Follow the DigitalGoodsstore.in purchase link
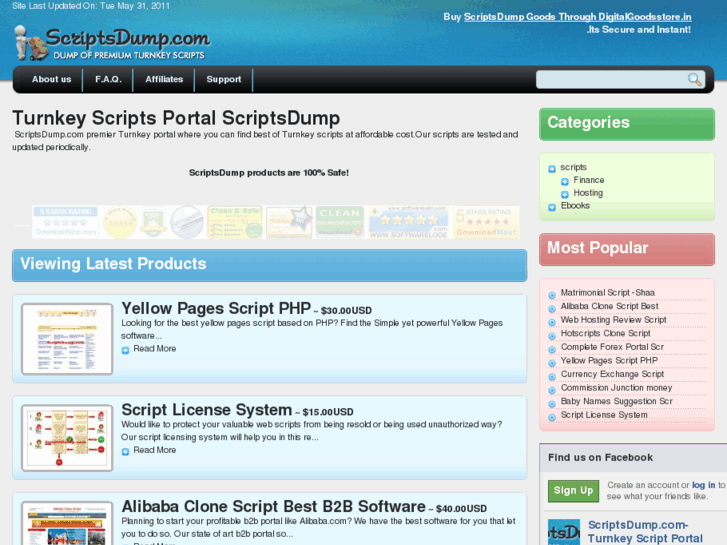This screenshot has height=545, width=727. pyautogui.click(x=577, y=17)
